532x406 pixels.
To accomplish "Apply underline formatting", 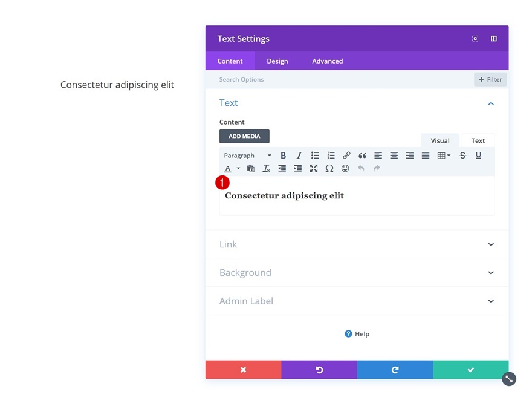I will pyautogui.click(x=478, y=156).
